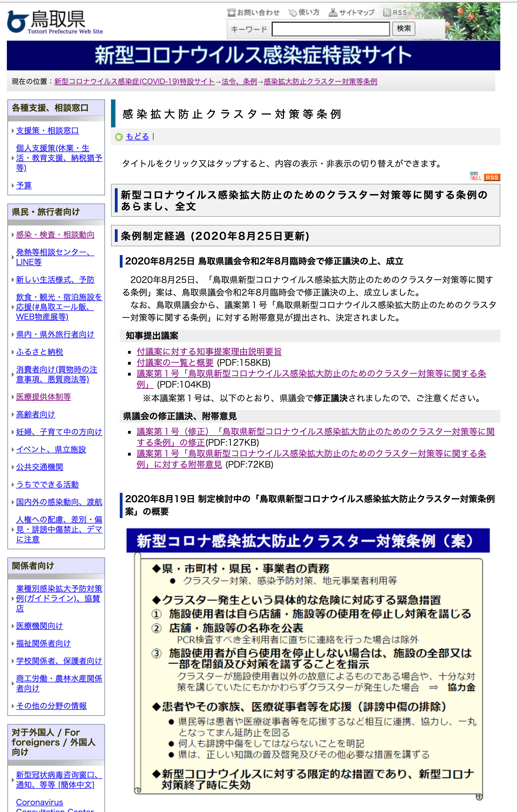The width and height of the screenshot is (517, 812).
Task: Open 医療提供体制等 link
Action: 44,397
